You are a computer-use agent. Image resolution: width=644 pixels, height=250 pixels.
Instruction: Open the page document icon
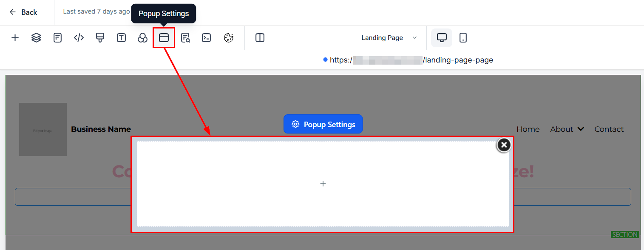pyautogui.click(x=57, y=38)
